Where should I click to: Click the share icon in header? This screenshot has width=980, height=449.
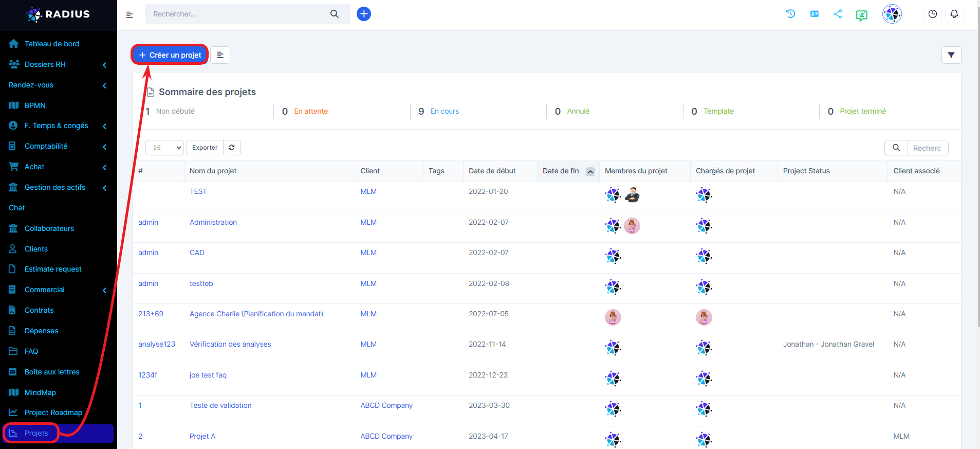(x=838, y=14)
